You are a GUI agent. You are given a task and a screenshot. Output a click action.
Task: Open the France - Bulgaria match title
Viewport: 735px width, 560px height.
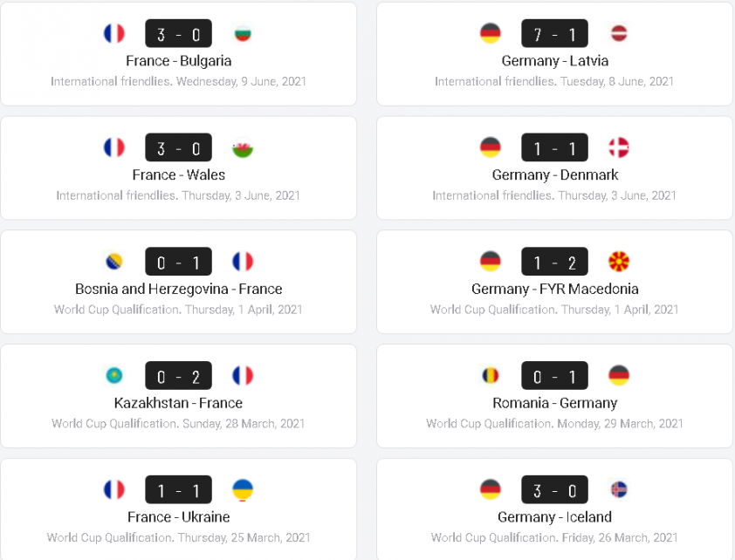[178, 61]
